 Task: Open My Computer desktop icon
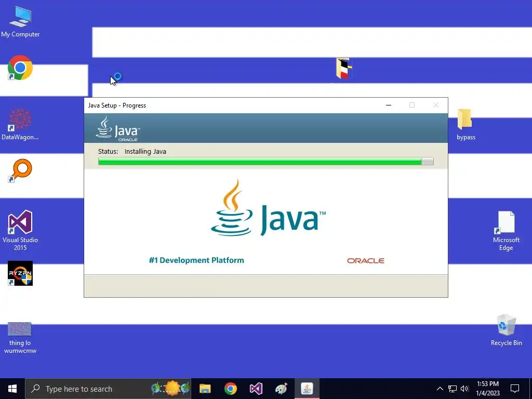point(20,22)
